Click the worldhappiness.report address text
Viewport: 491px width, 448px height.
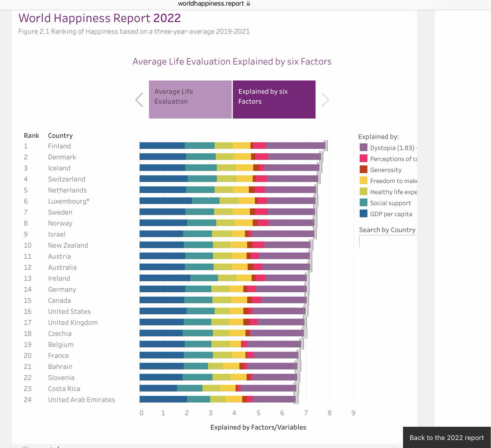click(211, 3)
